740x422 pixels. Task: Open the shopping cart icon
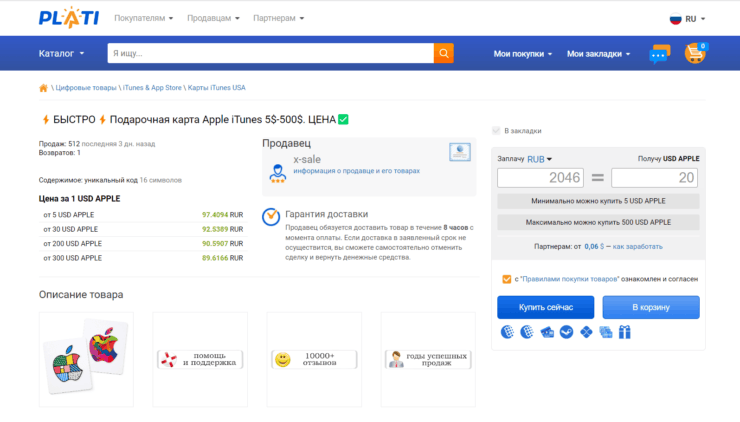tap(695, 53)
